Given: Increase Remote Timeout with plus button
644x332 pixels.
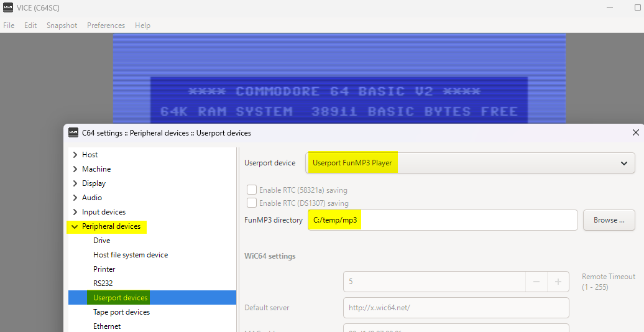Looking at the screenshot, I should (558, 282).
